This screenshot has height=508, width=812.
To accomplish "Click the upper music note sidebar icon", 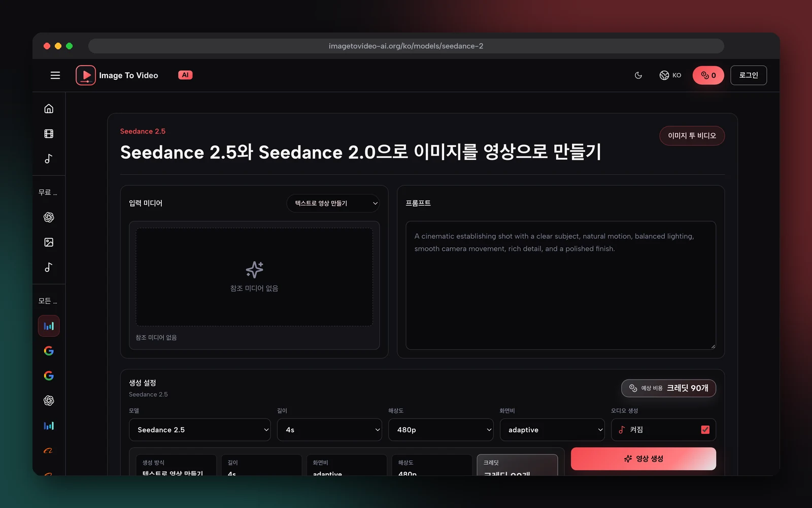I will 49,158.
